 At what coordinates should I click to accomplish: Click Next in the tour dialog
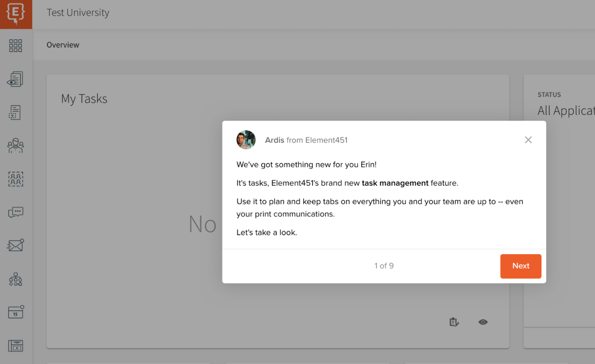521,266
